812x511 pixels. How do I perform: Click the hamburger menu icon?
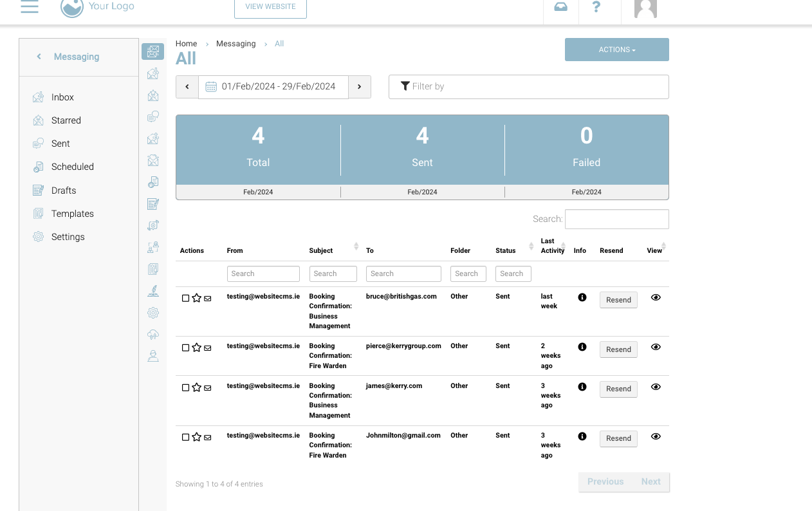tap(30, 7)
